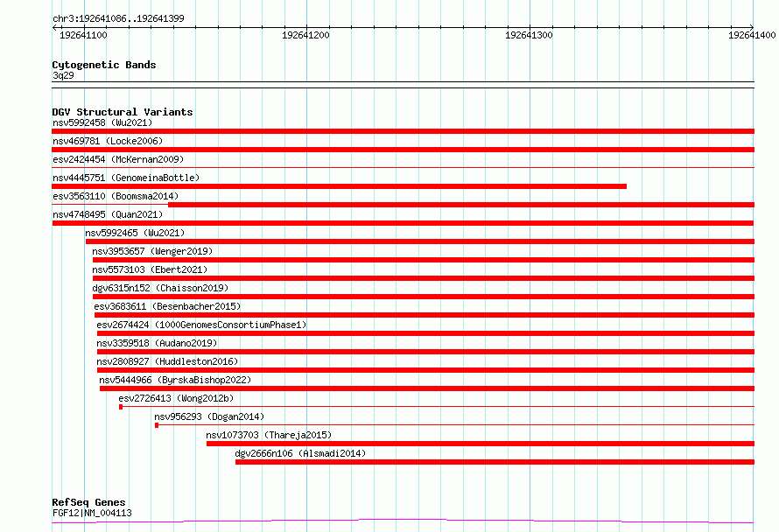Click the red bar below dgv6315n152 (Chaisson2019)

tap(424, 297)
